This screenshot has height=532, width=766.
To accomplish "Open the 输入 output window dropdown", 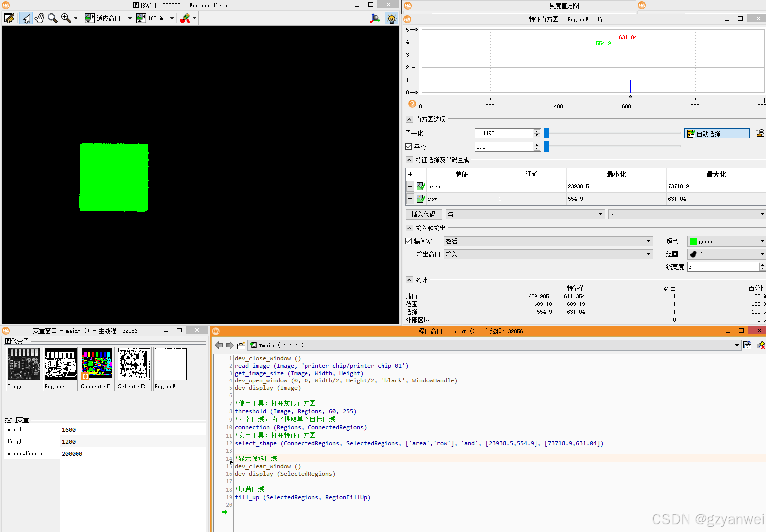I will [548, 254].
